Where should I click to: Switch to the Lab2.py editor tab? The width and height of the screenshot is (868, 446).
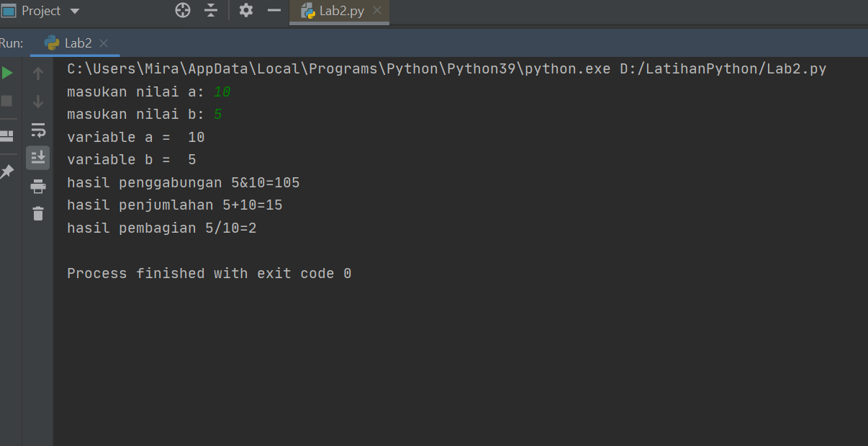click(338, 11)
